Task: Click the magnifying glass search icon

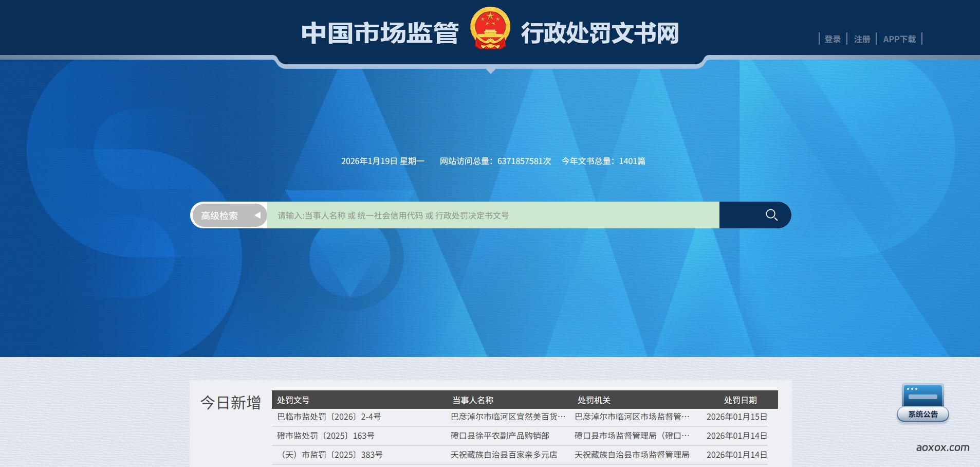Action: [771, 215]
